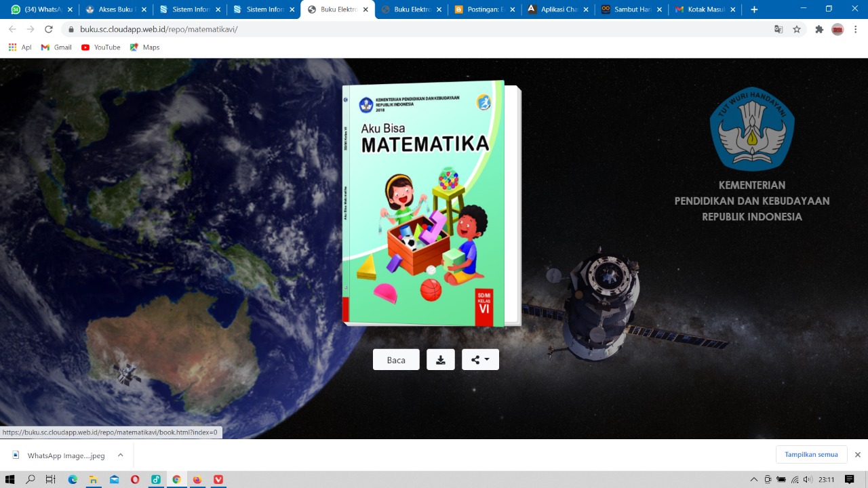
Task: Open Firefox from the taskbar
Action: (197, 479)
